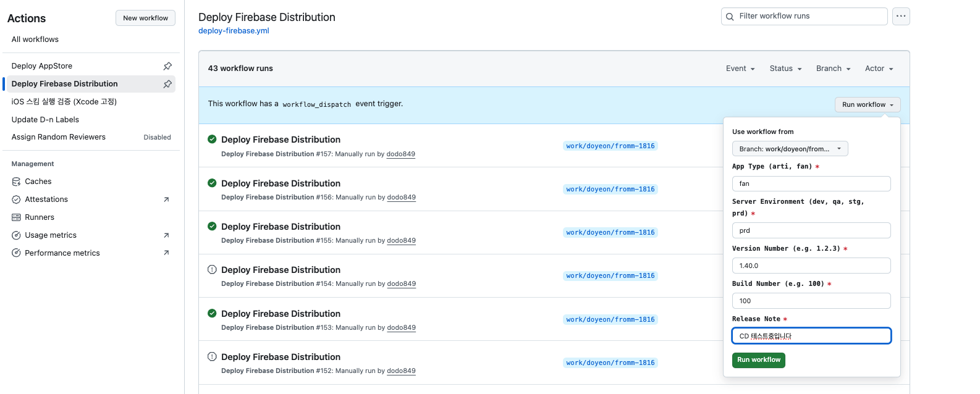This screenshot has height=394, width=980.
Task: Click the Build Number field containing 100
Action: click(x=811, y=301)
